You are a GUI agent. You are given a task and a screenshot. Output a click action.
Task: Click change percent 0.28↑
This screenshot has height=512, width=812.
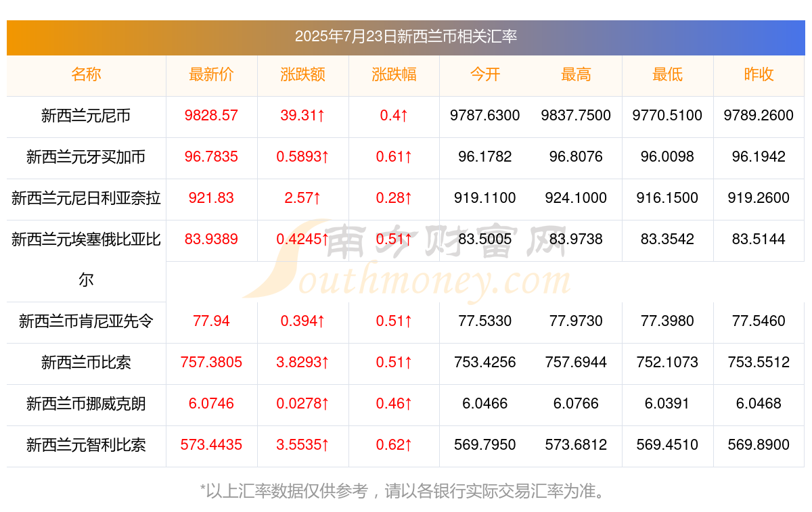[x=394, y=198]
